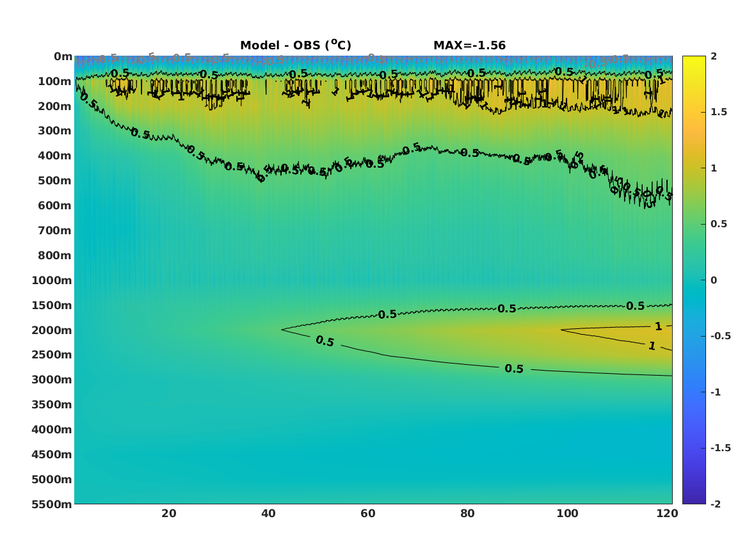Select the "40" horizontal axis tick label

click(x=269, y=513)
